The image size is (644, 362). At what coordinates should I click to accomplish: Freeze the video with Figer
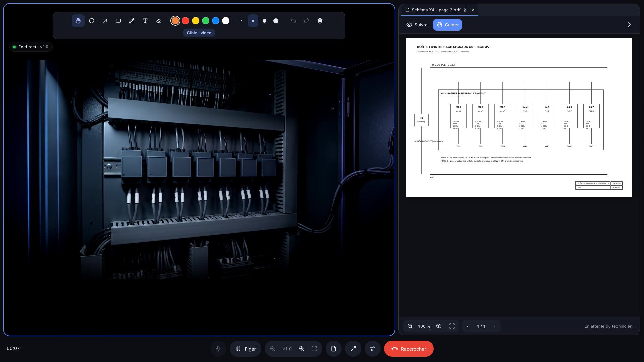(246, 349)
